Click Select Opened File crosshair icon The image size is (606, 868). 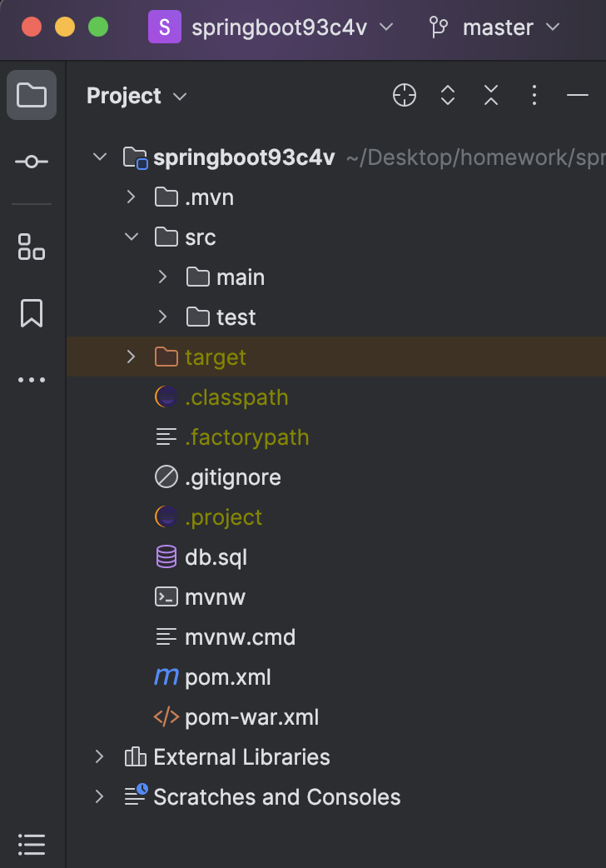(405, 96)
